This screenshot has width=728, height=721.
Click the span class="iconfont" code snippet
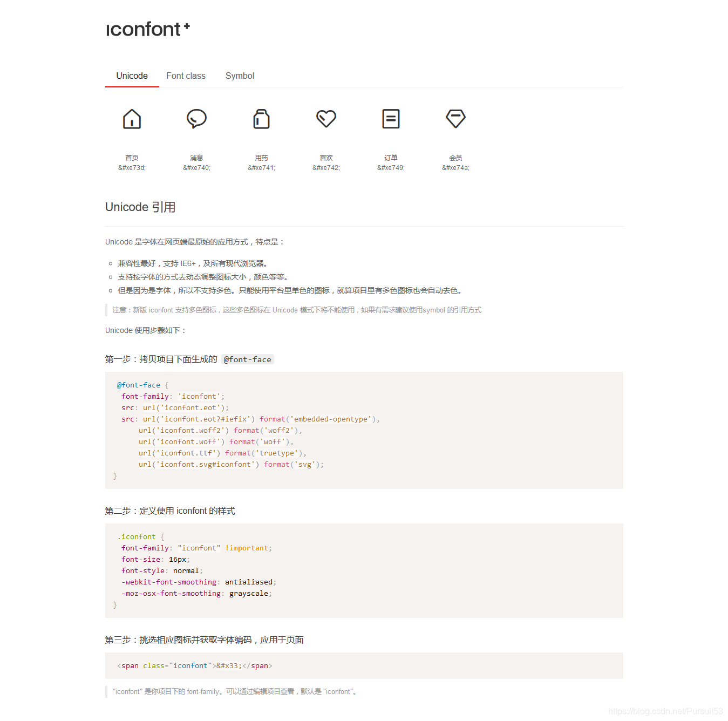194,665
